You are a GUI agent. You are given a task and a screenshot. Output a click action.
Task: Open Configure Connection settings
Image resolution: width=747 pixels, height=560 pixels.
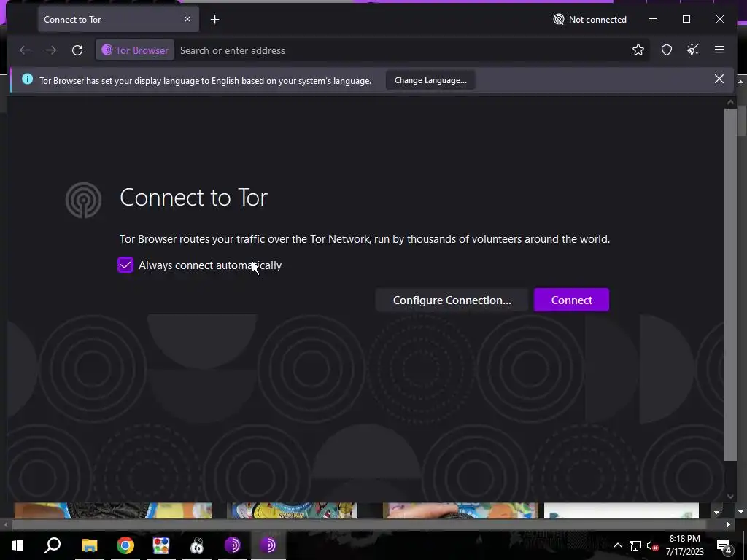452,300
